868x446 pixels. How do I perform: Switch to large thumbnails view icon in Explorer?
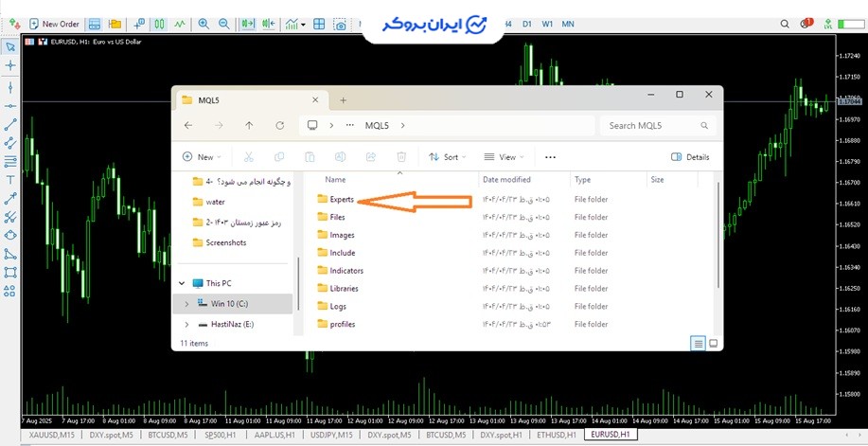[x=714, y=344]
